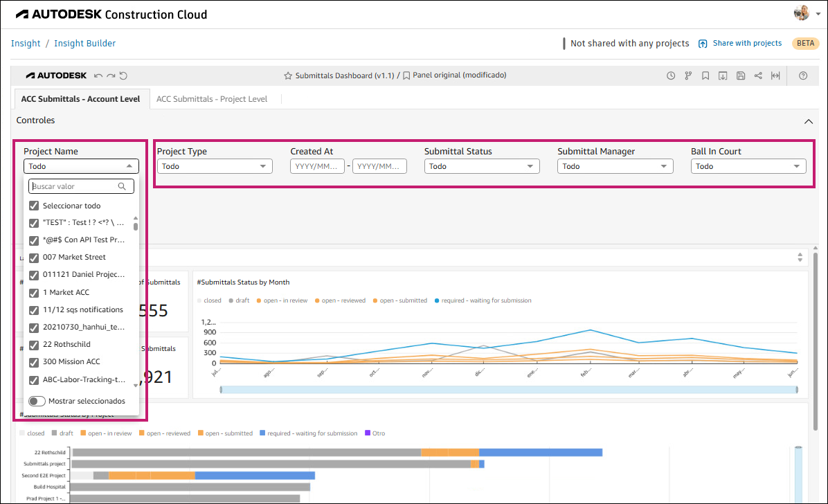Uncheck Seleccionar todo in the project list

pyautogui.click(x=34, y=205)
